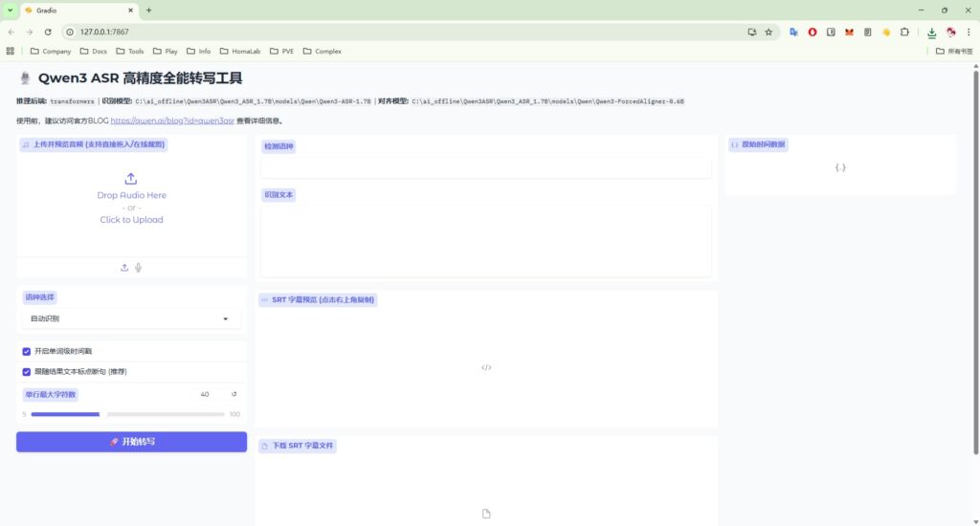Viewport: 980px width, 526px height.
Task: Click the 单行最大字符数 slider track
Action: (127, 414)
